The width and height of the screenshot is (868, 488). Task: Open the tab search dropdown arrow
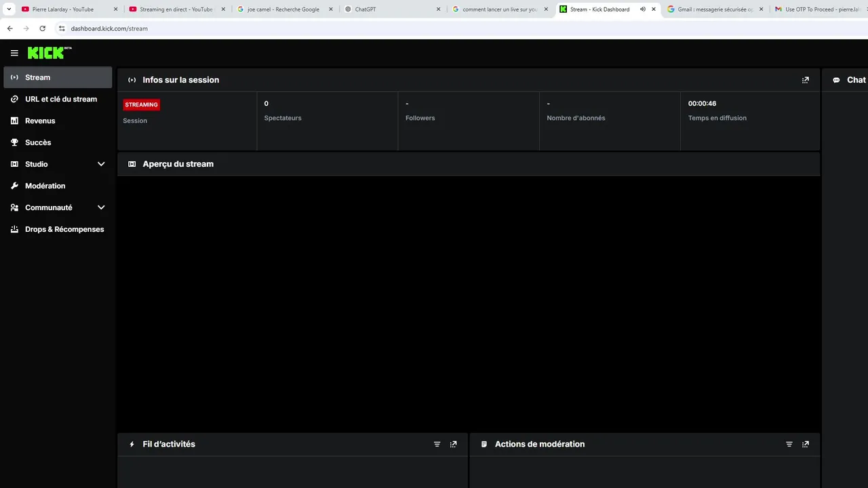point(9,9)
